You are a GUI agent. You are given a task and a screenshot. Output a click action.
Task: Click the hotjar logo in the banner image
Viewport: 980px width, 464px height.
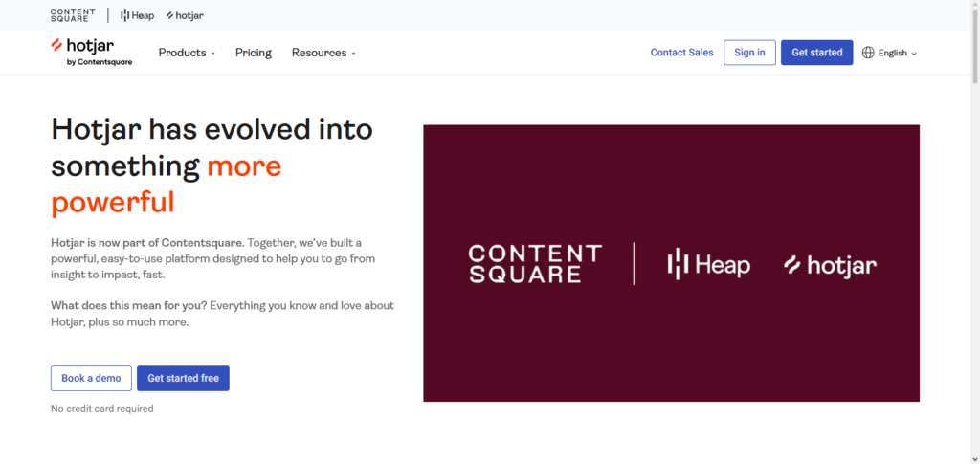coord(830,265)
